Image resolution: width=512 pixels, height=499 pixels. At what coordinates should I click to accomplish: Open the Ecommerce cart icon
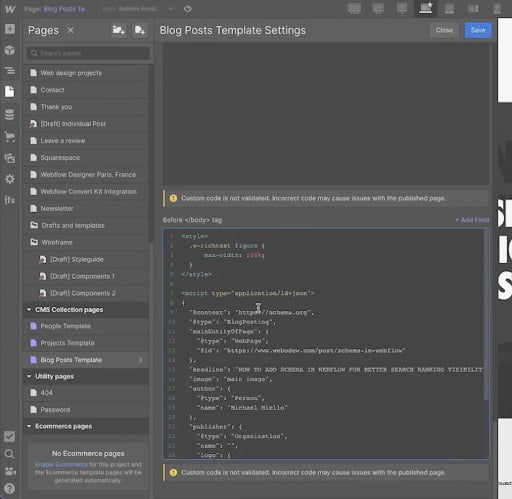(x=10, y=137)
